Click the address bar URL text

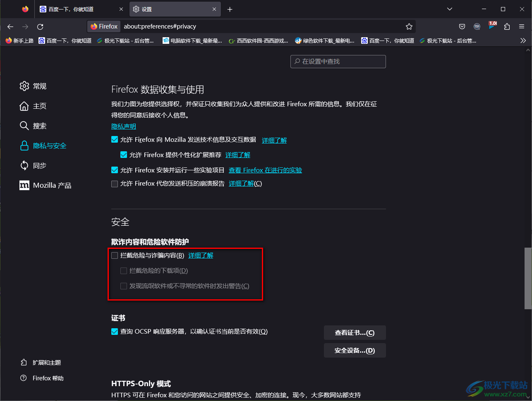[x=160, y=26]
